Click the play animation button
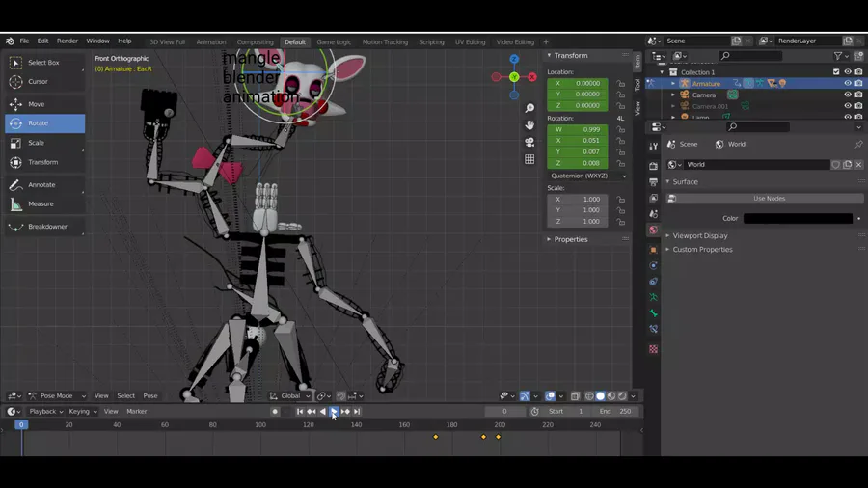 click(334, 412)
